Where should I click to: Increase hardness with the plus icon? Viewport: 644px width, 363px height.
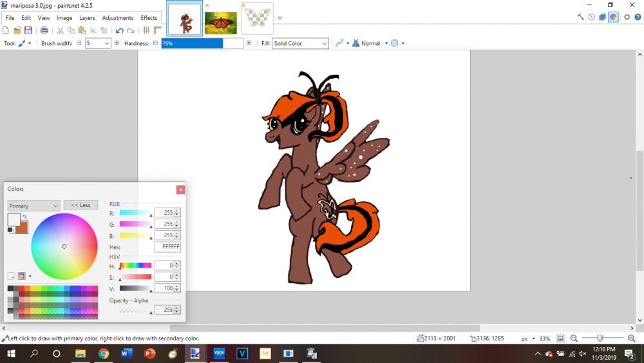(249, 43)
